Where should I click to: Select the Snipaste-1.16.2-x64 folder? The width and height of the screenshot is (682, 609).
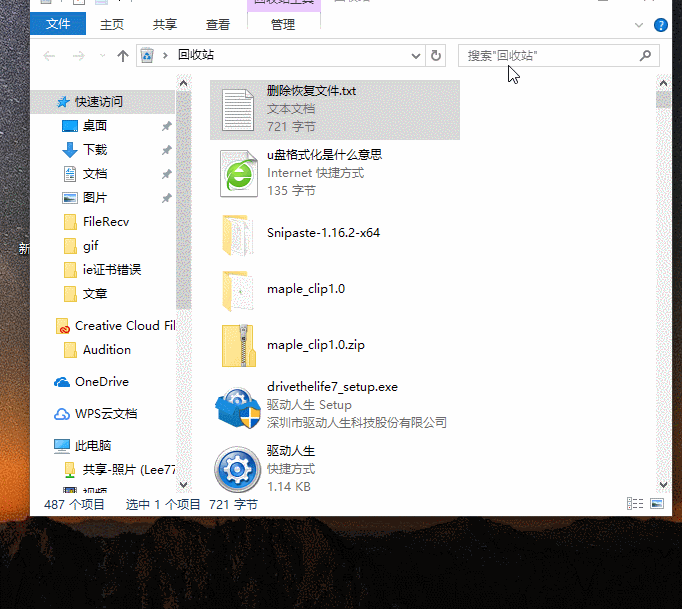point(323,233)
